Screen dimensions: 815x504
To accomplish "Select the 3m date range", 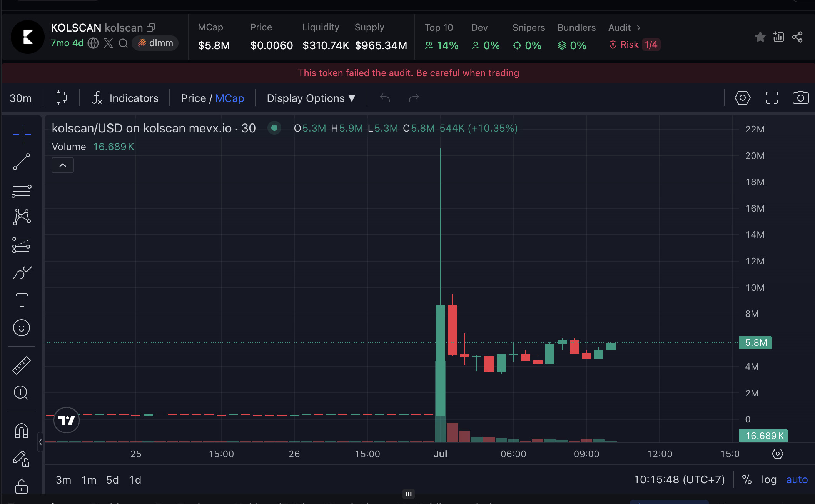I will click(x=63, y=480).
